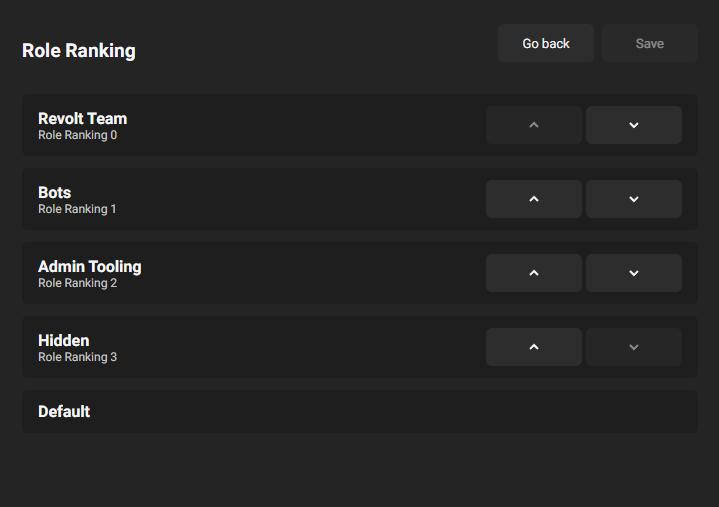This screenshot has height=507, width=719.
Task: Lower Admin Tooling role ranking
Action: (x=633, y=273)
